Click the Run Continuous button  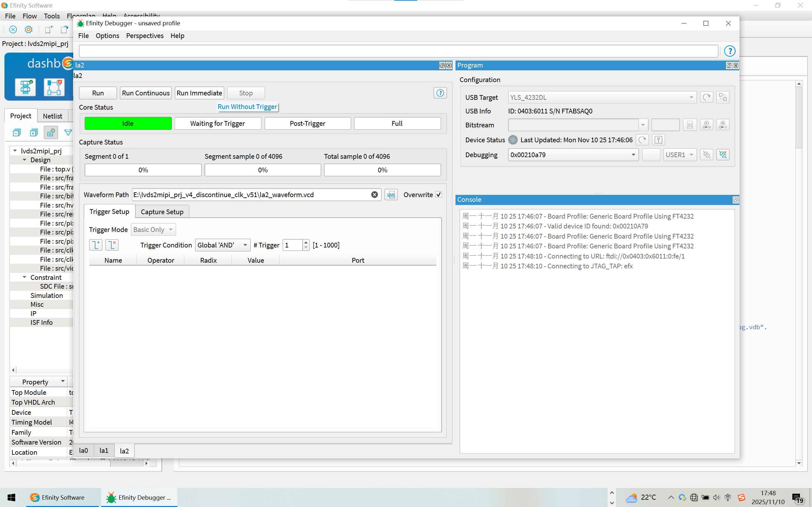click(146, 93)
